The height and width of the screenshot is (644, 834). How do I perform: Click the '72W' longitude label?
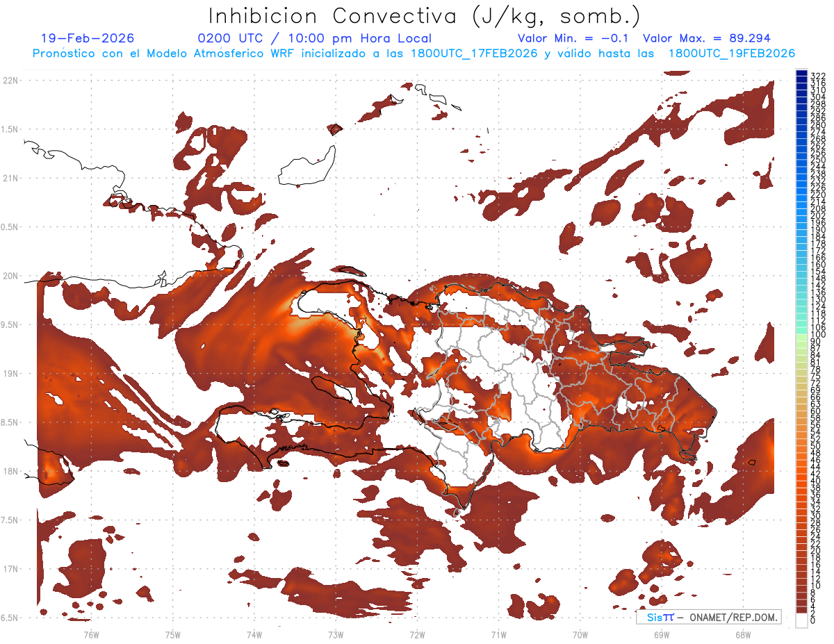pyautogui.click(x=417, y=634)
